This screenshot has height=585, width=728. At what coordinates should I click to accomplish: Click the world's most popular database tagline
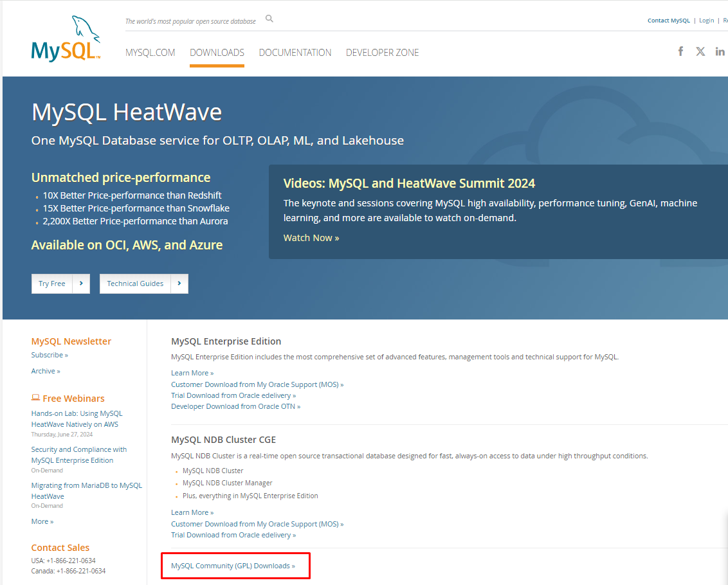pos(190,21)
